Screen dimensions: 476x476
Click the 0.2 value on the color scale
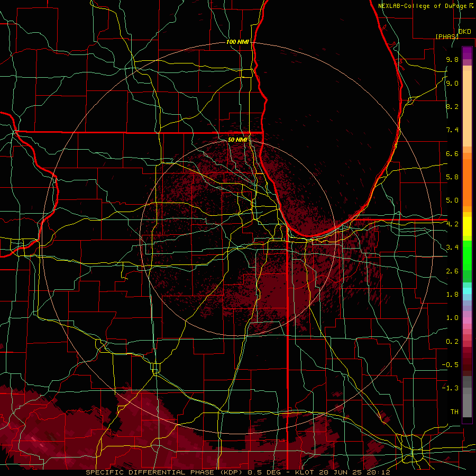click(x=452, y=342)
